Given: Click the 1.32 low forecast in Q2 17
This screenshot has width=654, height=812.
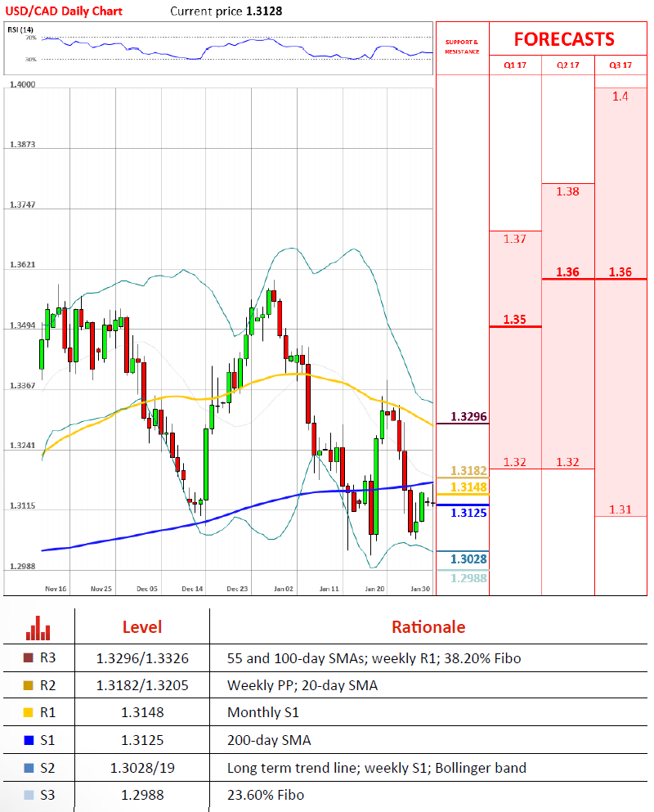Looking at the screenshot, I should [567, 462].
